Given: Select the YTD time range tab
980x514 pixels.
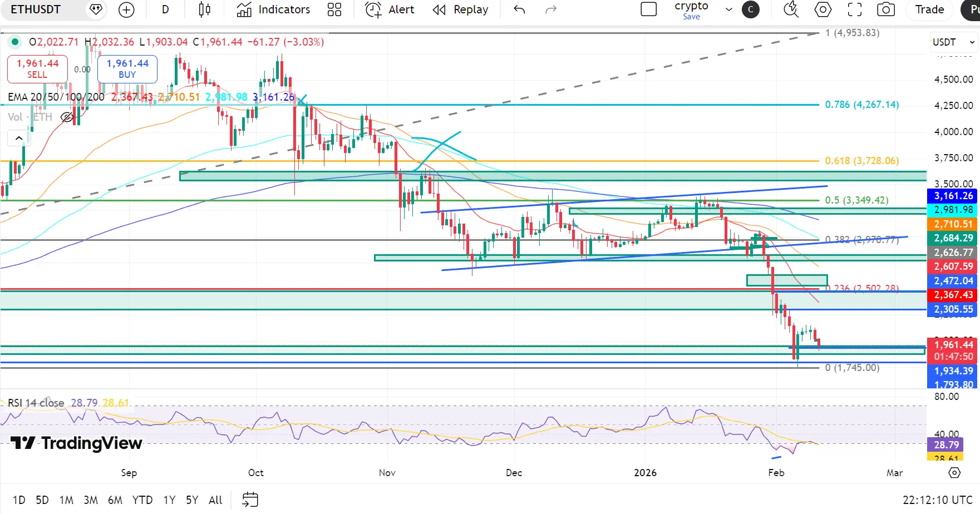Looking at the screenshot, I should click(x=142, y=500).
